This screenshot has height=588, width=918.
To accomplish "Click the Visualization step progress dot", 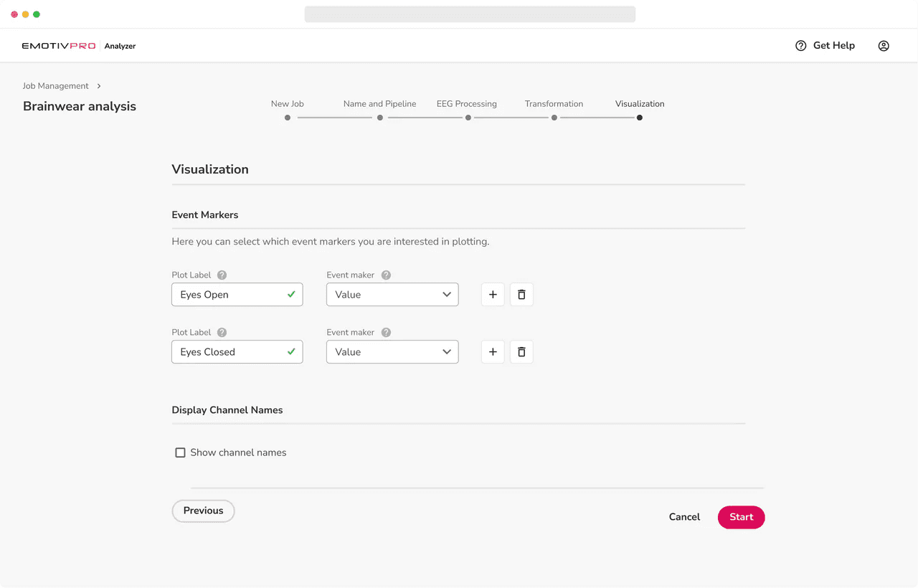I will click(639, 117).
